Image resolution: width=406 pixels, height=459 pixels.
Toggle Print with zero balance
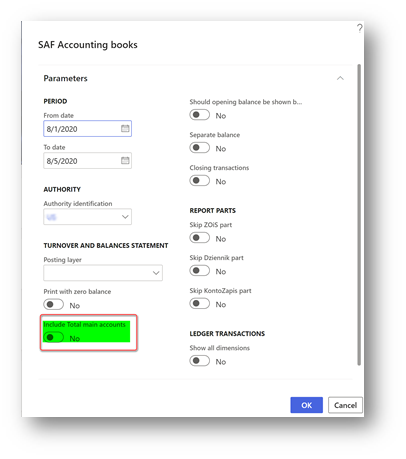pos(53,304)
